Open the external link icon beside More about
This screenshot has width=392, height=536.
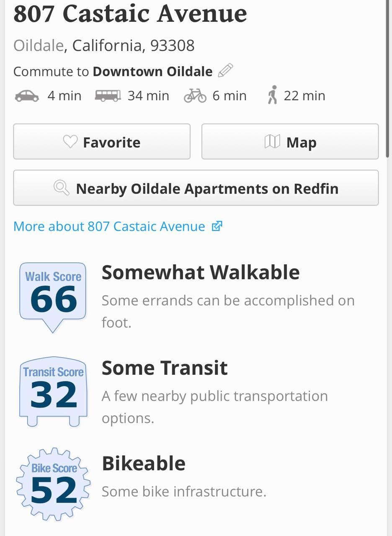click(x=217, y=227)
